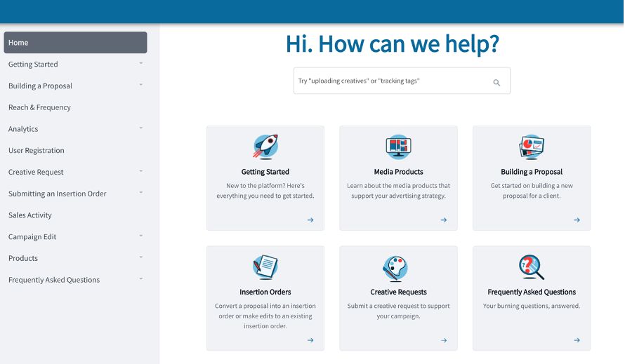Expand the Campaign Edit sidebar section

pyautogui.click(x=141, y=236)
